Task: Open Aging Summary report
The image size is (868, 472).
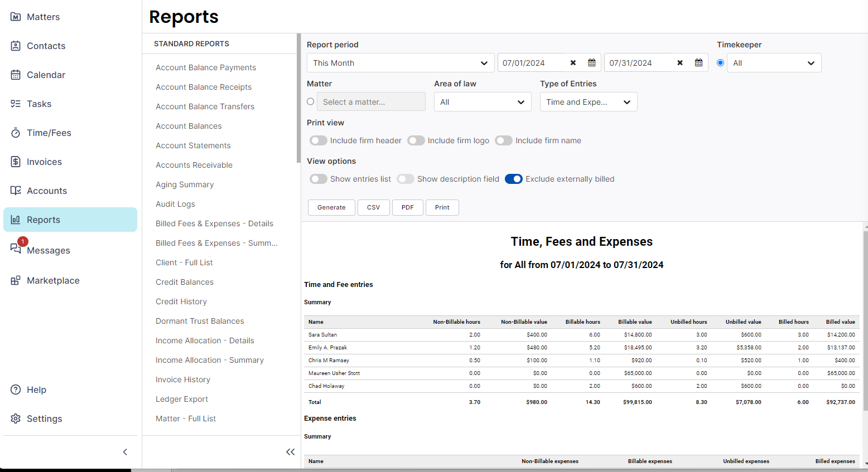Action: 185,184
